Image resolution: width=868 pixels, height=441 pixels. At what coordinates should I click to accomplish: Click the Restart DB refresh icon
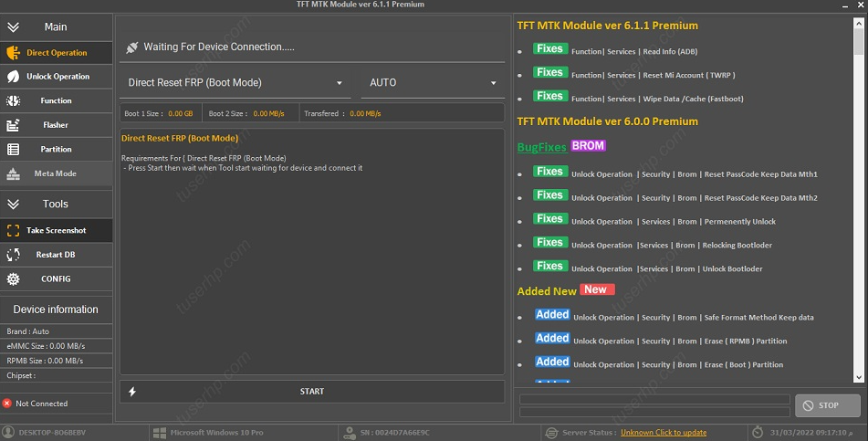tap(14, 255)
